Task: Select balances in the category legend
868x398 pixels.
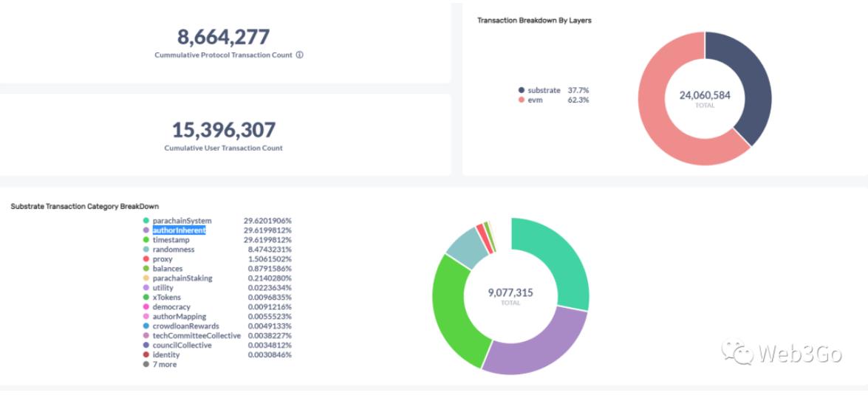Action: click(167, 269)
